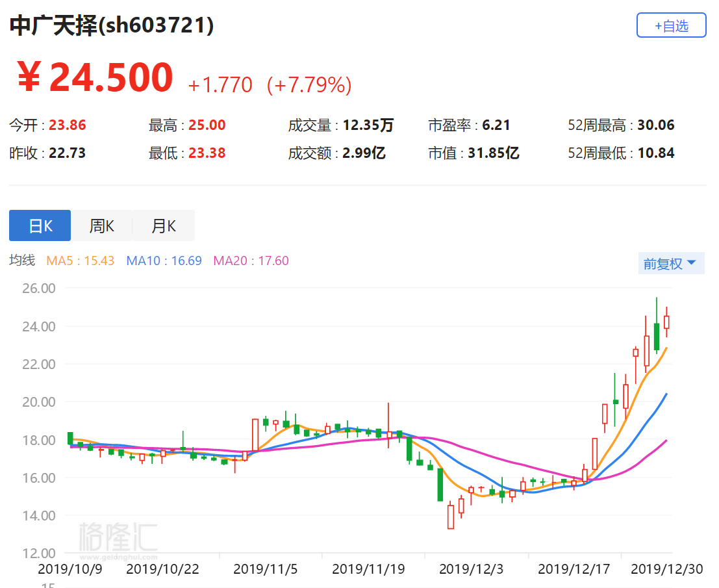719x588 pixels.
Task: Click the MA10 : 16.69 legend label
Action: pos(164,261)
